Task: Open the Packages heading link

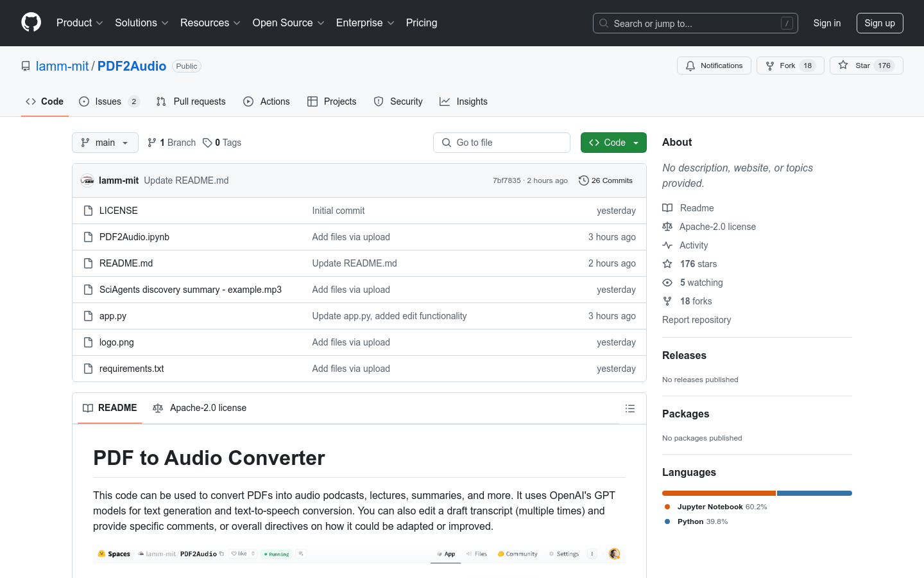Action: 685,414
